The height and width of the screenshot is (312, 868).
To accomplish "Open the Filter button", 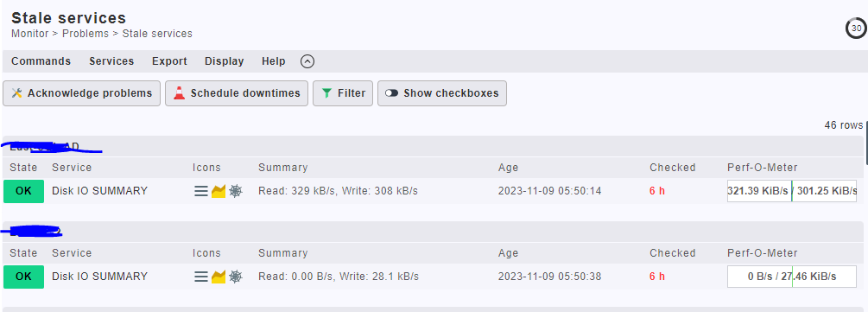I will click(x=343, y=93).
